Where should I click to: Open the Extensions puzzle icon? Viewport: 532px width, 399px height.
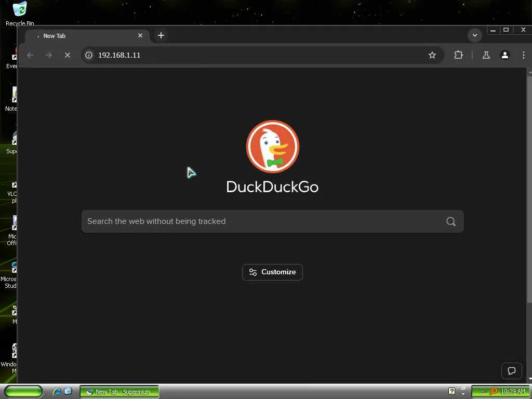tap(458, 55)
